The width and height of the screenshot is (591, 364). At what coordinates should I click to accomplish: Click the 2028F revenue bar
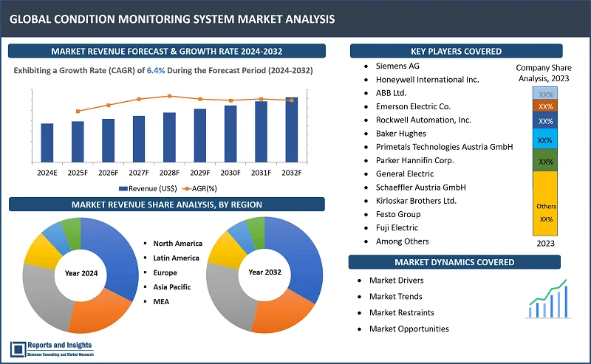tap(169, 137)
